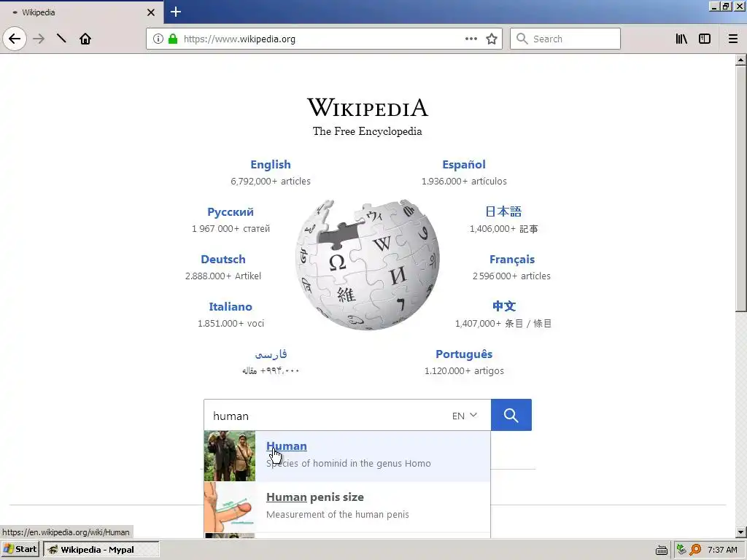
Task: Click 'Measurement of the human penis' description
Action: click(338, 514)
